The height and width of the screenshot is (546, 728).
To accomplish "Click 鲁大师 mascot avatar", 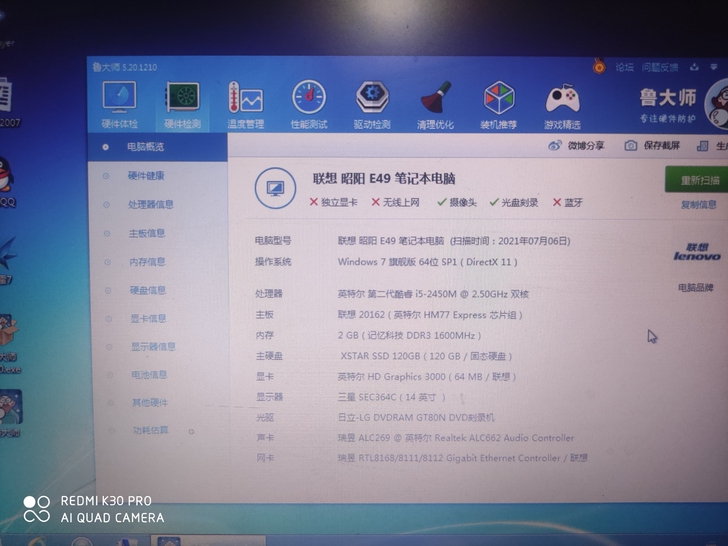I will click(x=717, y=104).
